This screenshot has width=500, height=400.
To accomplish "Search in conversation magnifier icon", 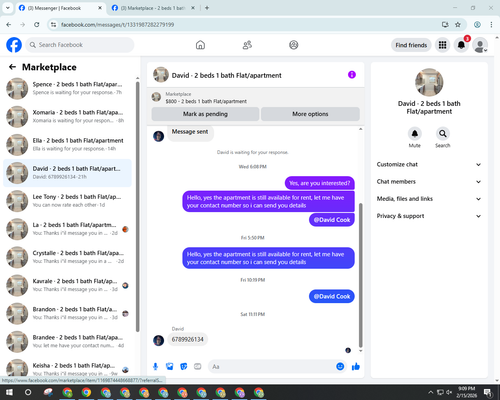I will (443, 134).
